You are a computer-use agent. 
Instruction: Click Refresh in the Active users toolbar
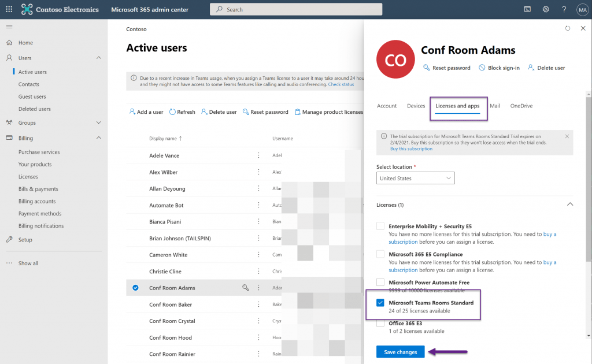click(x=182, y=112)
